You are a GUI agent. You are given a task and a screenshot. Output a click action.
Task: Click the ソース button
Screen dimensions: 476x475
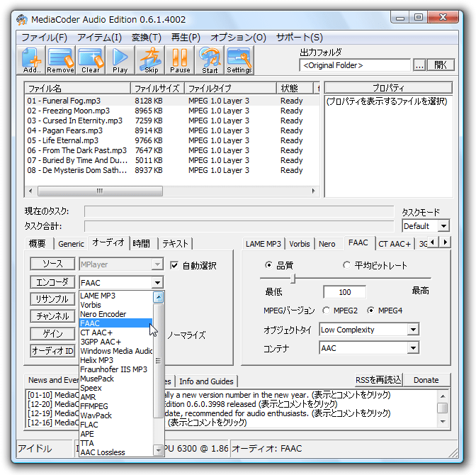(x=52, y=264)
